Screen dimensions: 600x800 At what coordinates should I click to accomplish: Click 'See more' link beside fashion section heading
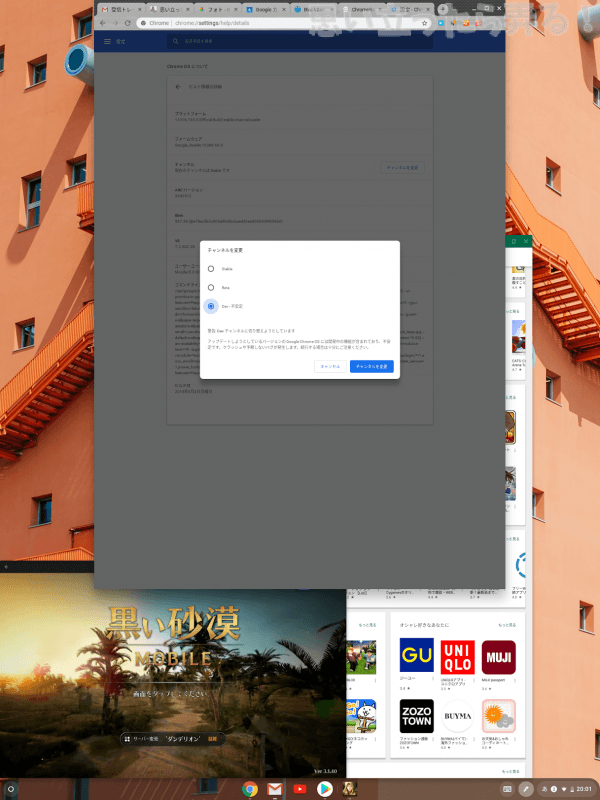[507, 625]
